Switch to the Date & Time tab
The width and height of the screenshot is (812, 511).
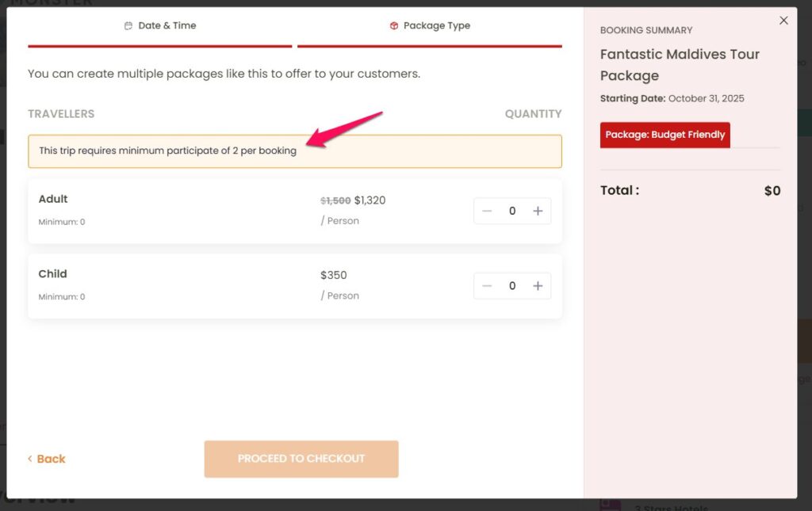(160, 26)
